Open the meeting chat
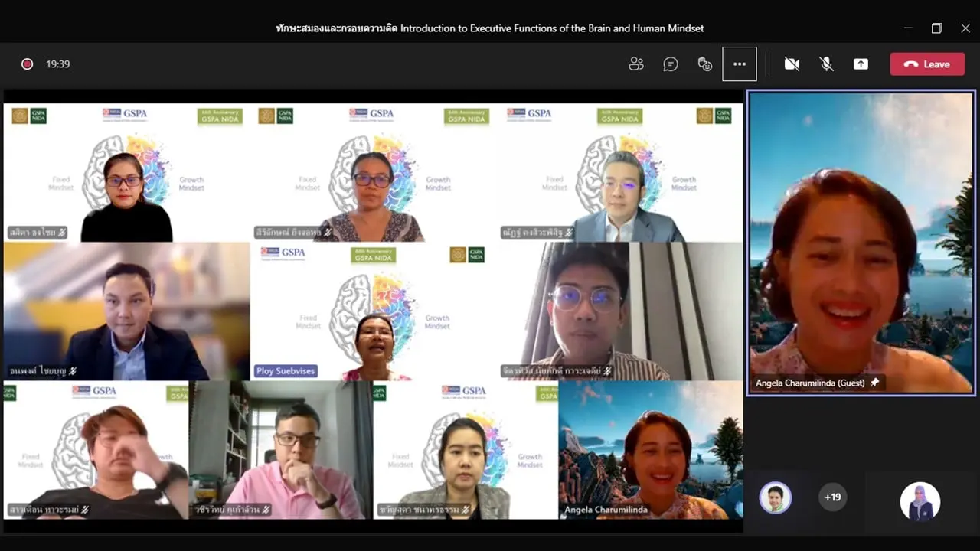This screenshot has width=980, height=551. [671, 64]
